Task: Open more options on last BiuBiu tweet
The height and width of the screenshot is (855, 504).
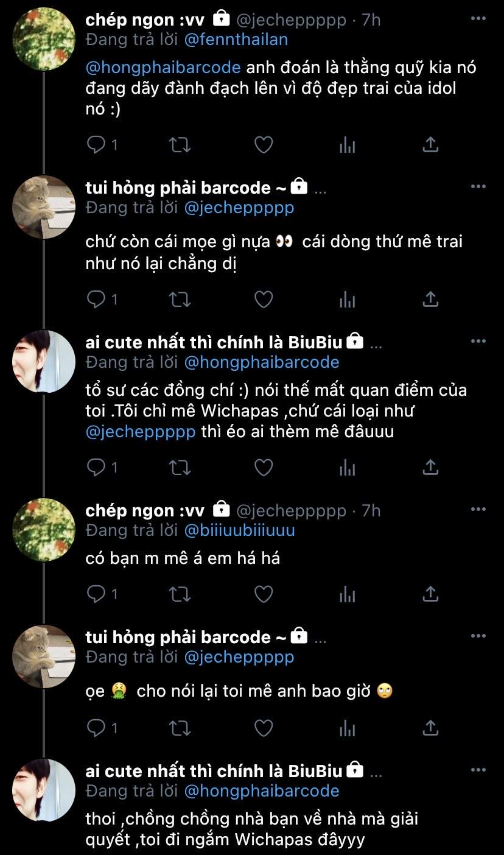Action: (x=479, y=770)
